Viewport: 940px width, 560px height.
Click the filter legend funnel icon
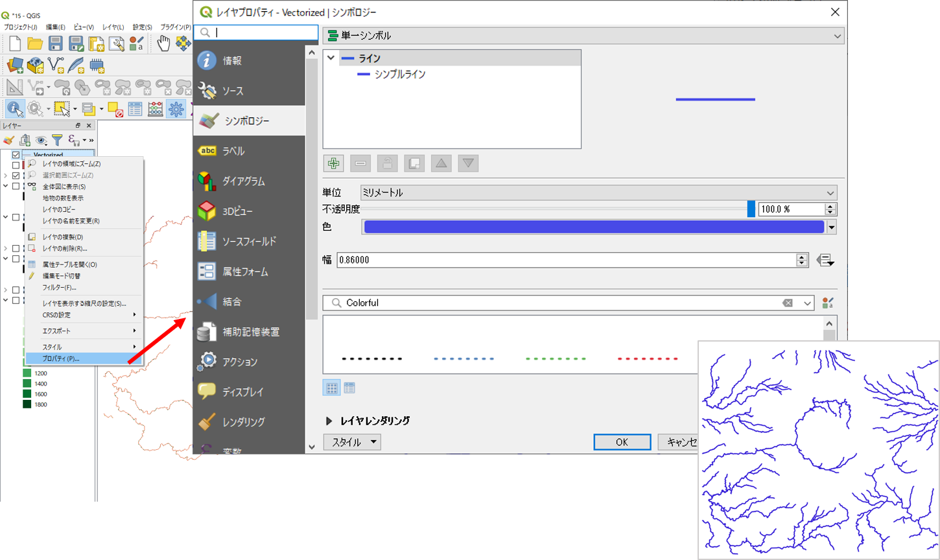tap(57, 140)
